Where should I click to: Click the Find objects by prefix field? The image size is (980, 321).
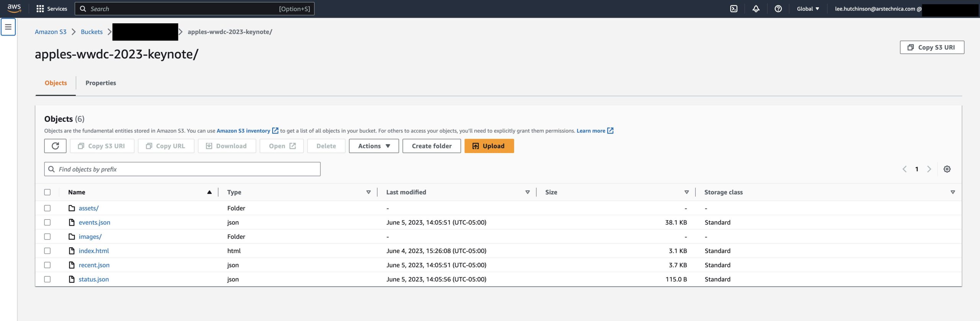point(182,169)
